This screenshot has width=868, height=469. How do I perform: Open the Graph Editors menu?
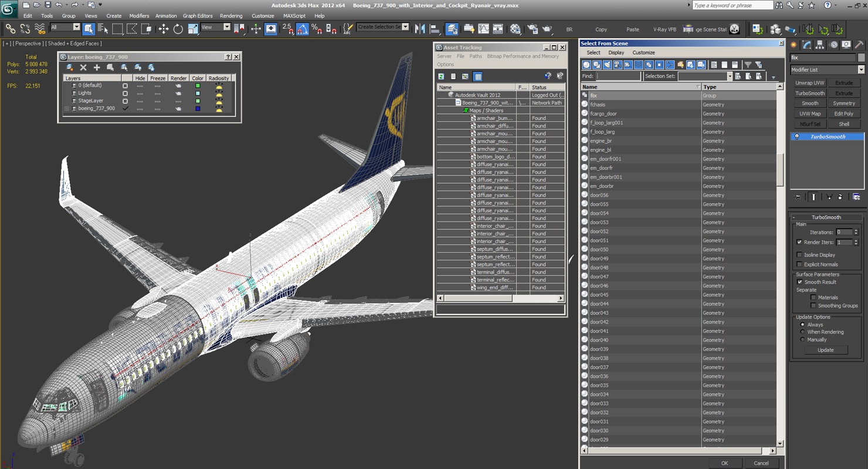(198, 16)
